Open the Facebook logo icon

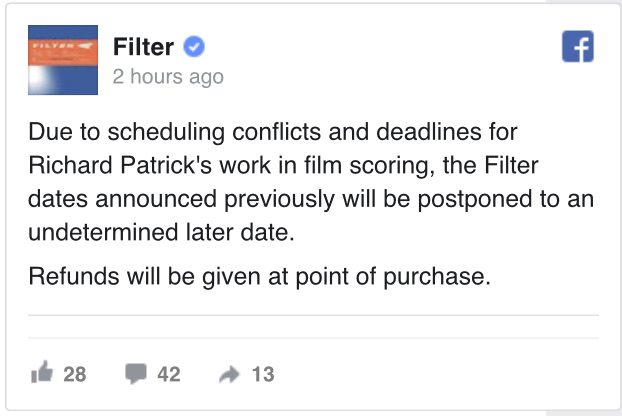point(578,46)
